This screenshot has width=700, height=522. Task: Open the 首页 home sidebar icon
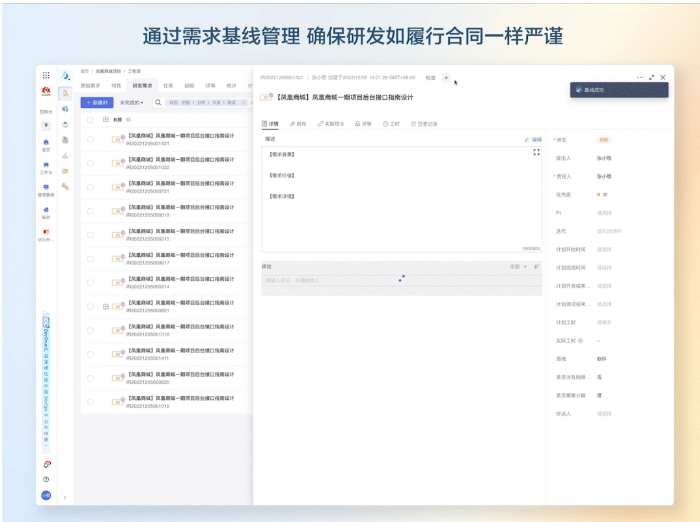pos(46,142)
